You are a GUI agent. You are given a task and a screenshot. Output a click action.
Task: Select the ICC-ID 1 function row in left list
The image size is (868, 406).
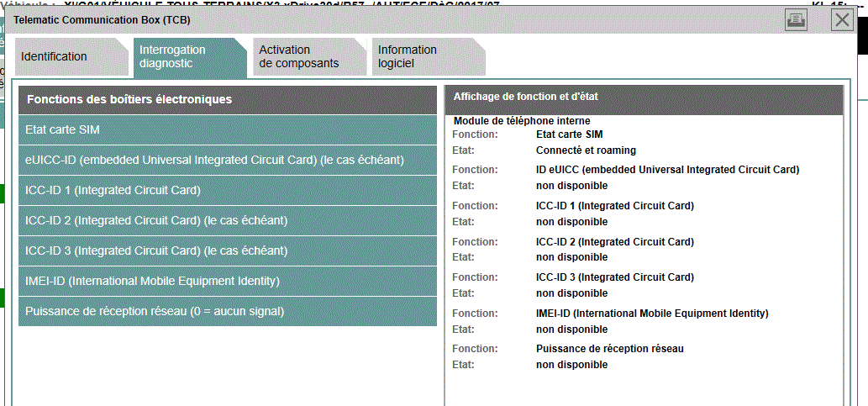coord(228,190)
